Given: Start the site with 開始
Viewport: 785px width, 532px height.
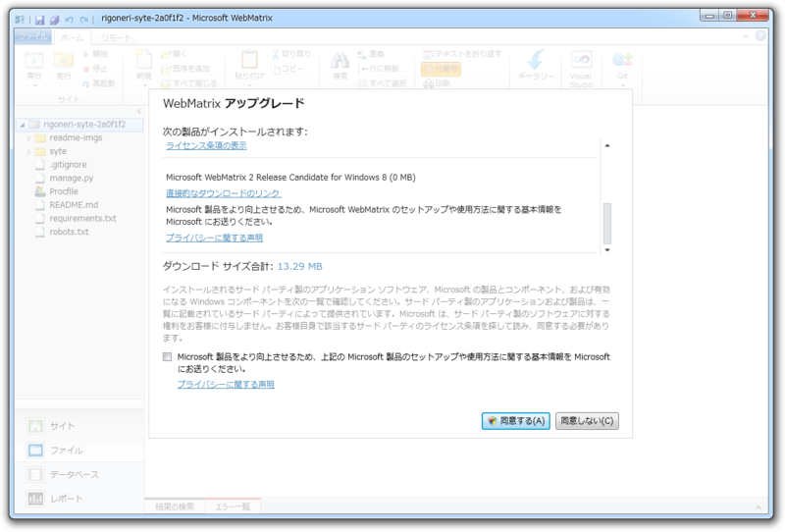Looking at the screenshot, I should (95, 54).
